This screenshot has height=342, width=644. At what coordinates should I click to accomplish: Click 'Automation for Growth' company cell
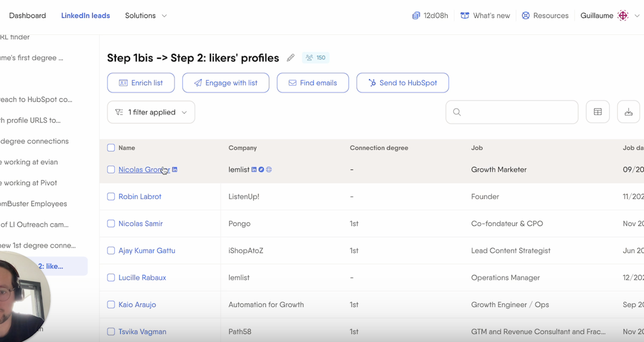pos(266,304)
